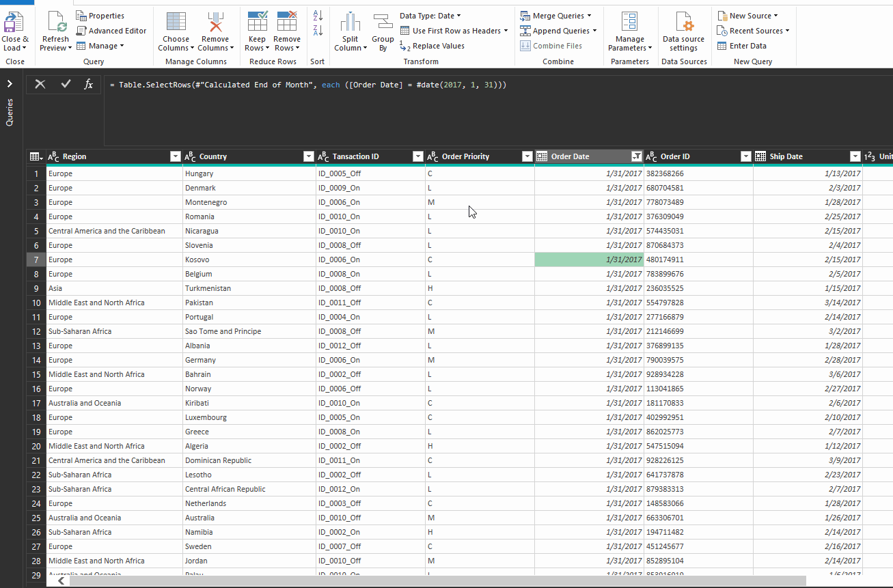Screen dimensions: 893x588
Task: Click the Remove Rows icon
Action: [x=287, y=22]
